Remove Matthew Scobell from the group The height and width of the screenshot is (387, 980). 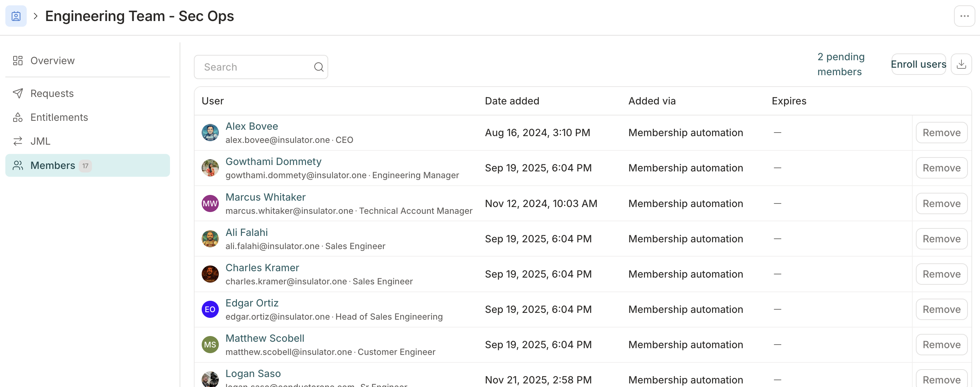(942, 345)
